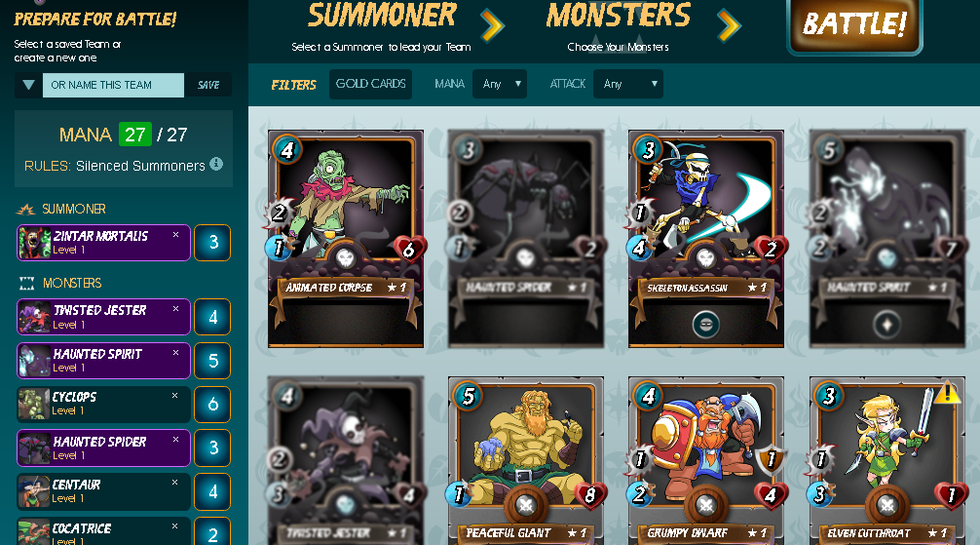The width and height of the screenshot is (980, 545).
Task: Select Haunted Spider entry in the team list
Action: coord(104,448)
